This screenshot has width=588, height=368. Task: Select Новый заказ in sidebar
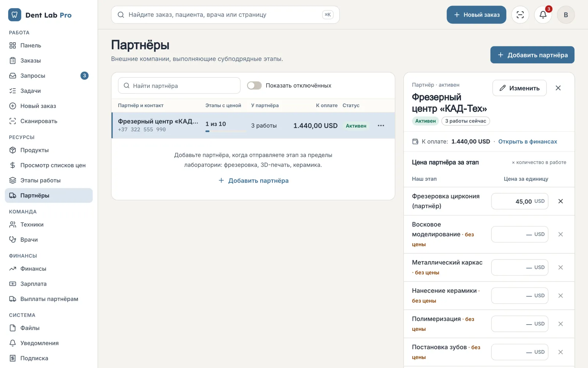pos(49,106)
